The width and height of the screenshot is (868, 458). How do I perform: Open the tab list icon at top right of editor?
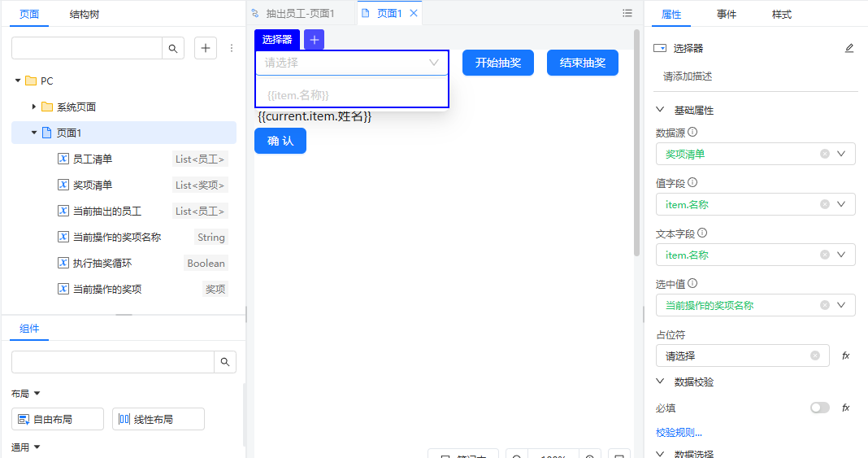pyautogui.click(x=627, y=13)
